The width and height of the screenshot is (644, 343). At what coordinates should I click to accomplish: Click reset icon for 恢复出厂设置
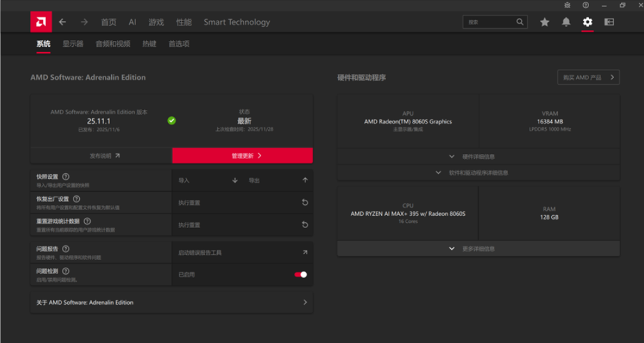coord(305,202)
